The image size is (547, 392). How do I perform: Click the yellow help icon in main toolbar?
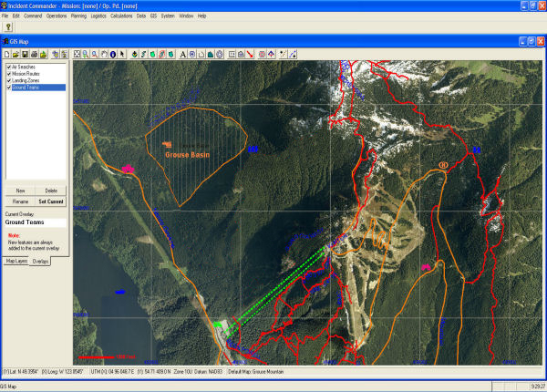pyautogui.click(x=8, y=26)
